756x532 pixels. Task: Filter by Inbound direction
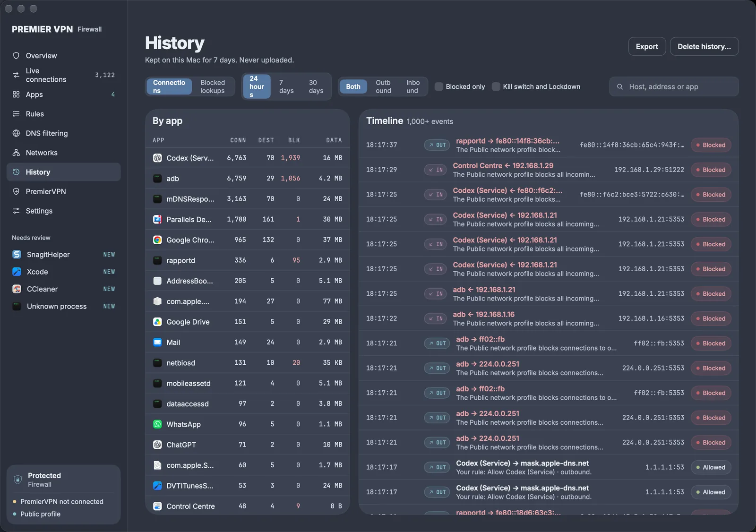pos(412,86)
